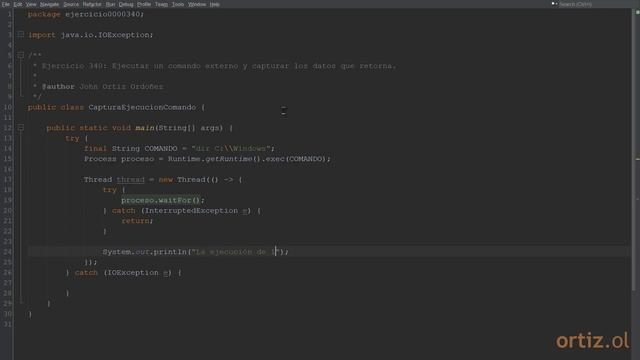Click the 'CapturaEjecucionComando' class name

click(x=142, y=107)
